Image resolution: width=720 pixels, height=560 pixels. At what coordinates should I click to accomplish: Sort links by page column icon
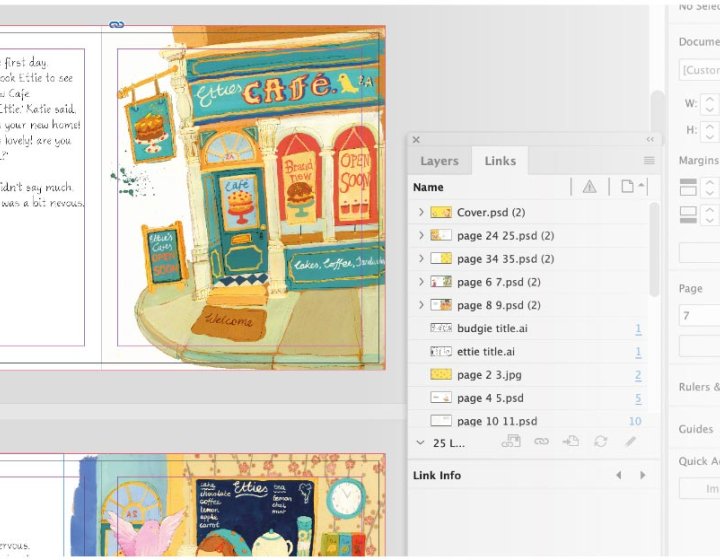pos(628,187)
